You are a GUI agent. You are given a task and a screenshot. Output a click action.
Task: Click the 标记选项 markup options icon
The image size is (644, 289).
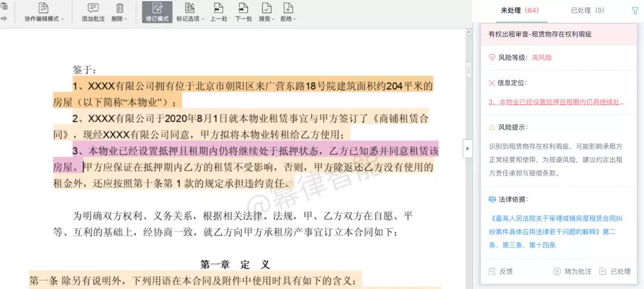coord(190,8)
